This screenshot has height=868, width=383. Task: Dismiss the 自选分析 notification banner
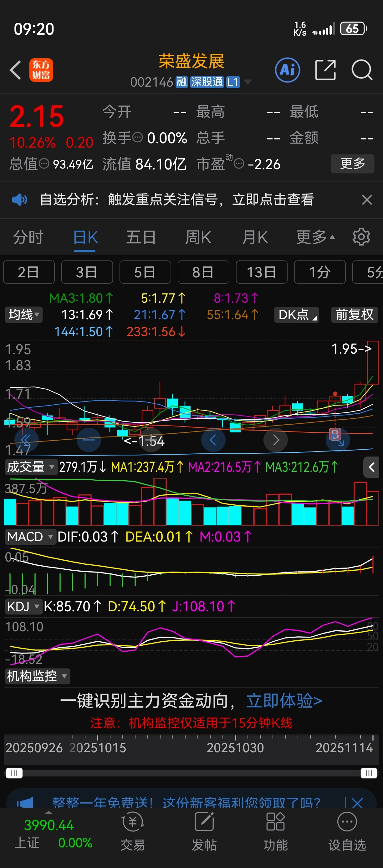click(367, 200)
